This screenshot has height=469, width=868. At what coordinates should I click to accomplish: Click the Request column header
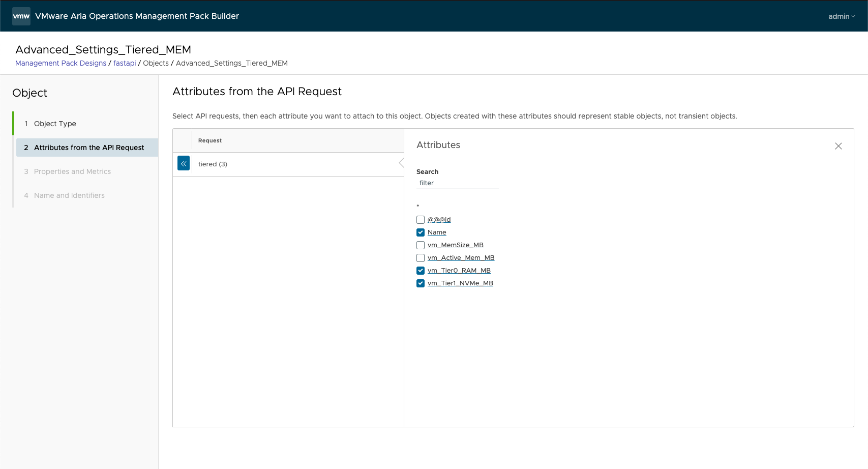[x=210, y=140]
